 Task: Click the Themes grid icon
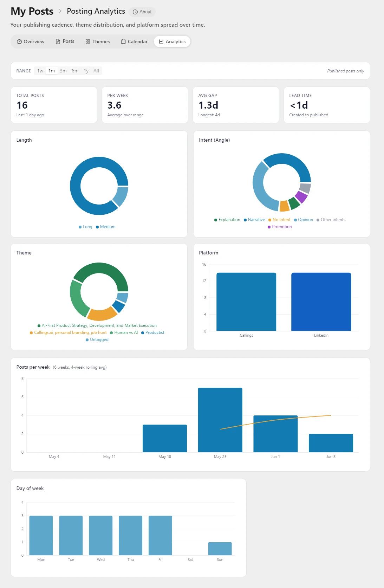coord(88,41)
